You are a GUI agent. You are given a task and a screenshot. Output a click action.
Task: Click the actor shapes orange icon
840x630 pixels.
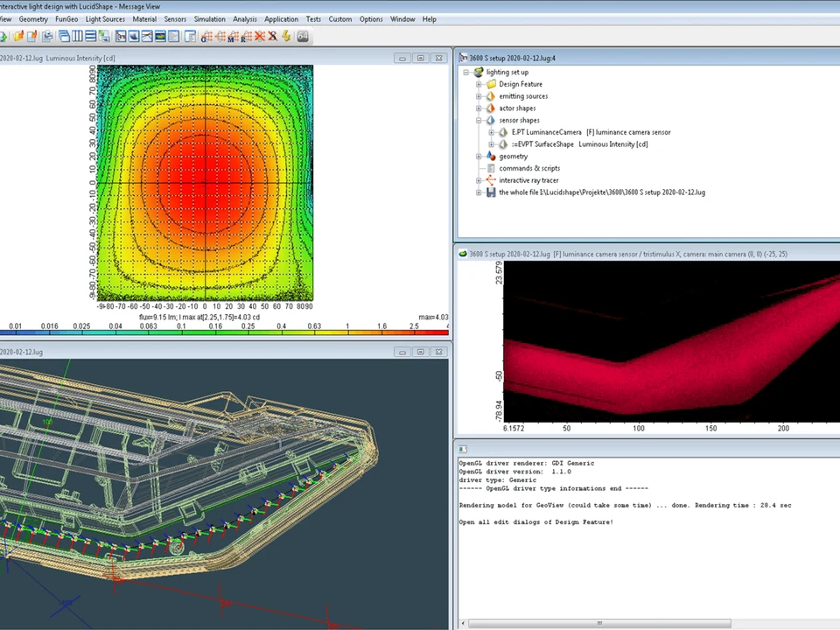pyautogui.click(x=491, y=108)
